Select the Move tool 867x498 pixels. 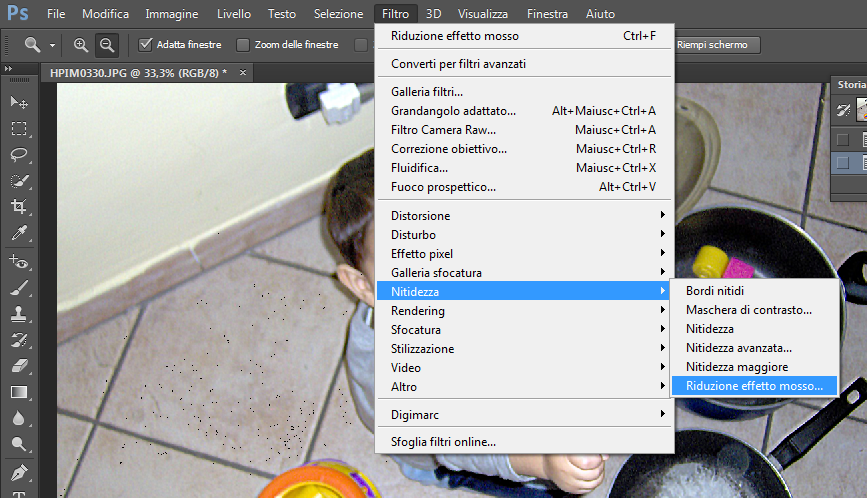pos(19,102)
